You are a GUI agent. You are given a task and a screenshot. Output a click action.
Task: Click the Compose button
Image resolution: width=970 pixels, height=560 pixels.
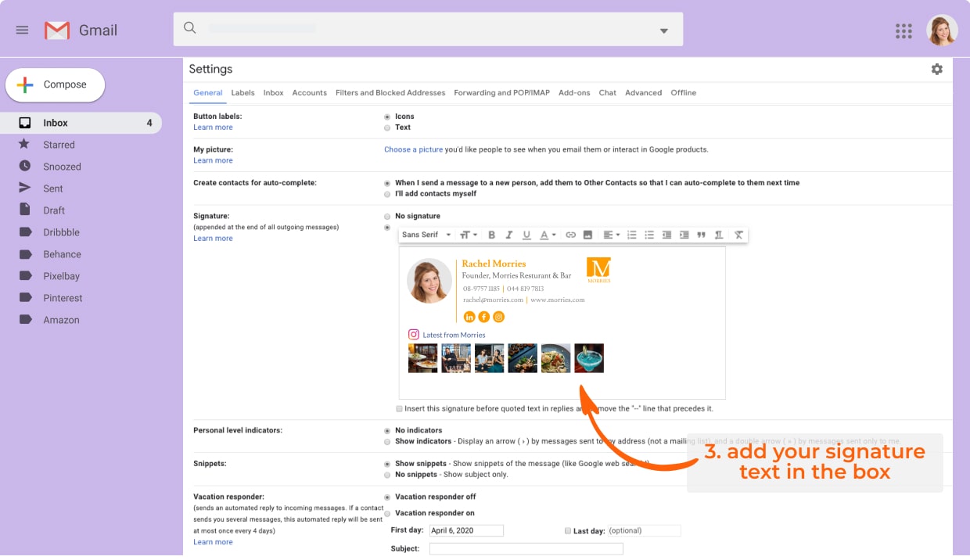(56, 84)
